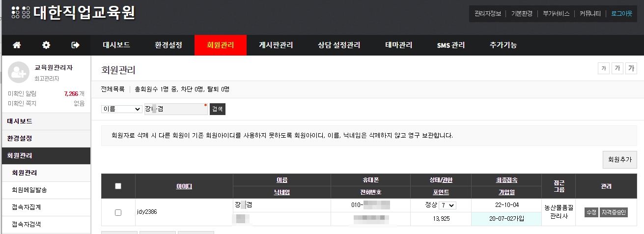Click 수정 button for jdy2386

click(x=591, y=212)
